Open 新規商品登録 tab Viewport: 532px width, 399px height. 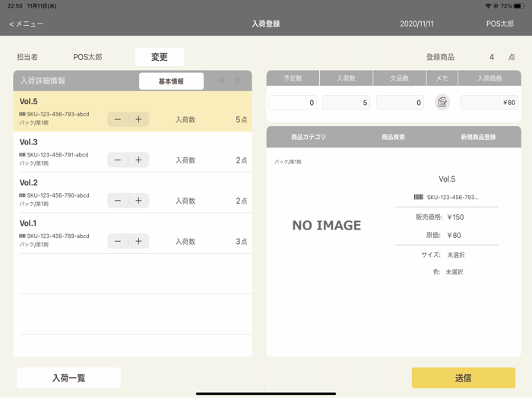478,137
